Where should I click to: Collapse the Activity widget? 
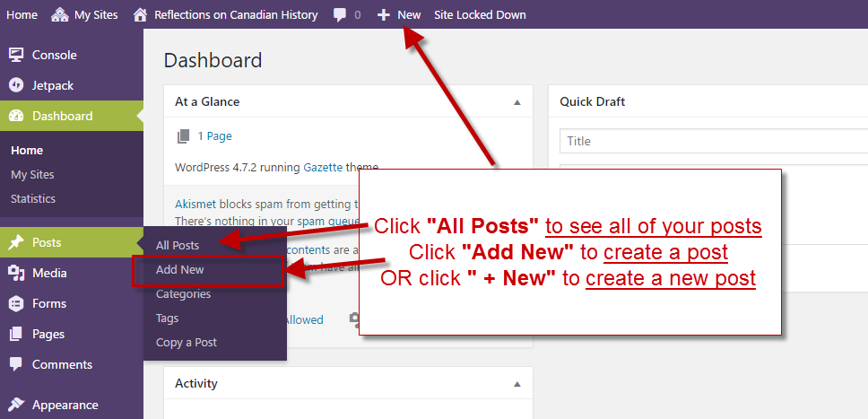(517, 383)
